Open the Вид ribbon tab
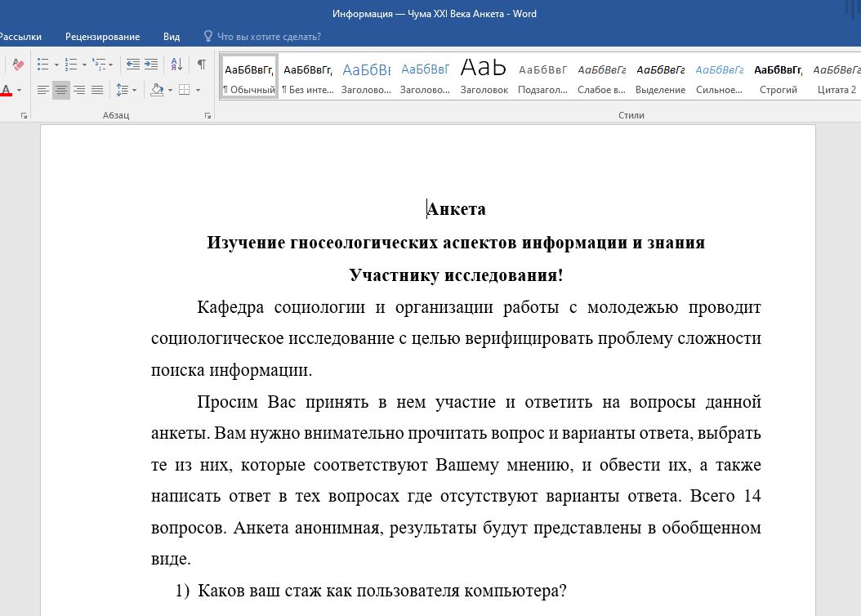 coord(172,37)
